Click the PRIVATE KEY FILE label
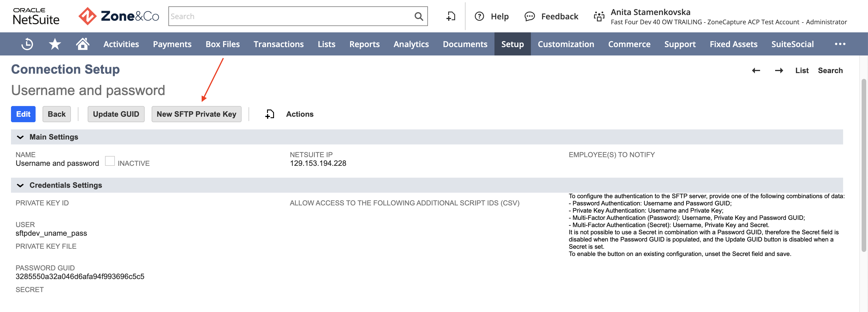 46,246
